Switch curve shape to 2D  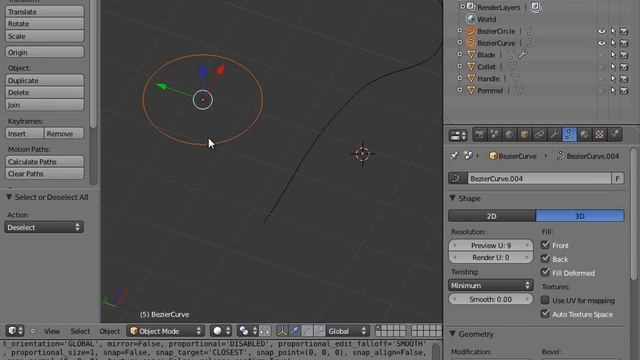tap(492, 216)
